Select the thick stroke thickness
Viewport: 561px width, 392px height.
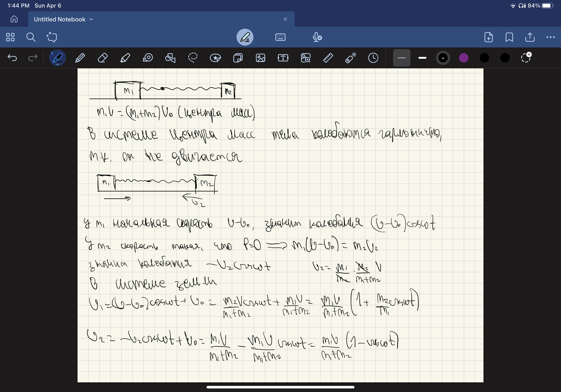422,58
